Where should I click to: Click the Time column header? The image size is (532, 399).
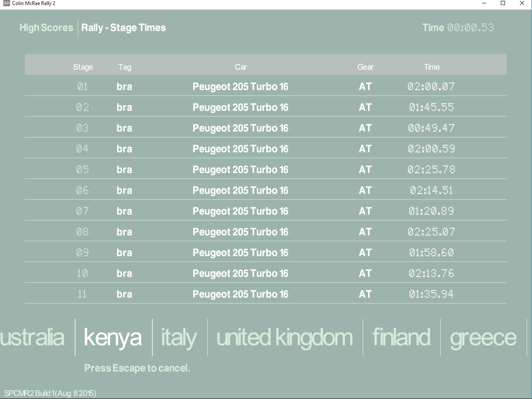tap(431, 67)
